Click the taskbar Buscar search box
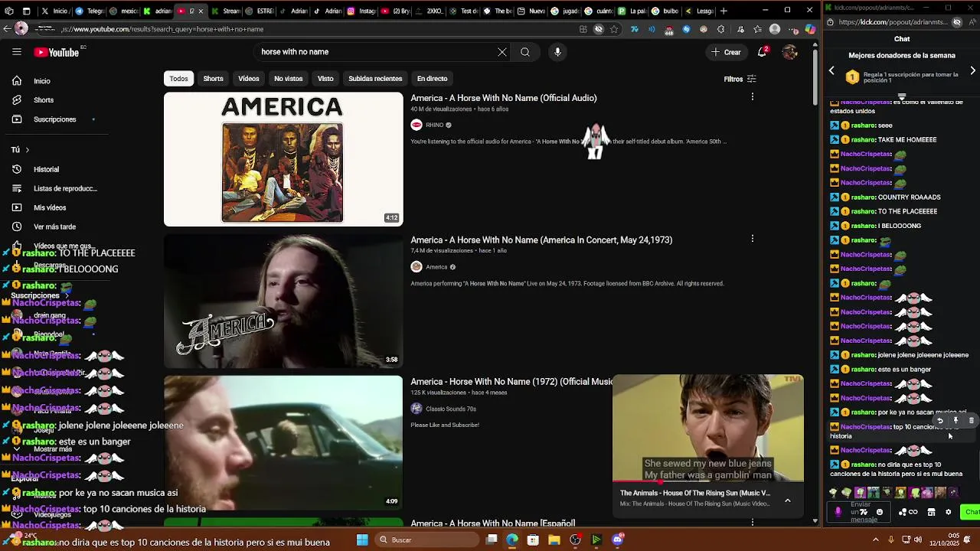 coord(427,540)
